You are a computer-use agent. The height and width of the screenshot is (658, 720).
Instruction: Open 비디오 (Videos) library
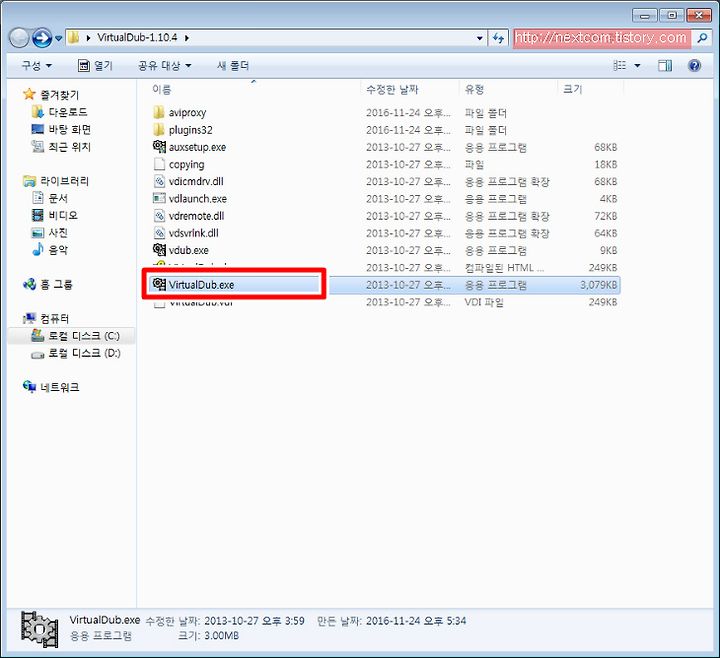(x=55, y=215)
